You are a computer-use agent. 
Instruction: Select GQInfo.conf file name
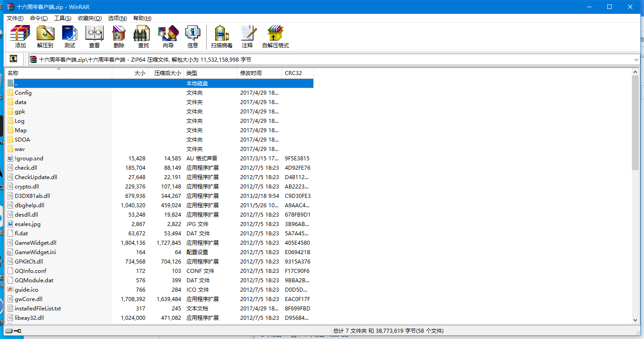pos(30,271)
